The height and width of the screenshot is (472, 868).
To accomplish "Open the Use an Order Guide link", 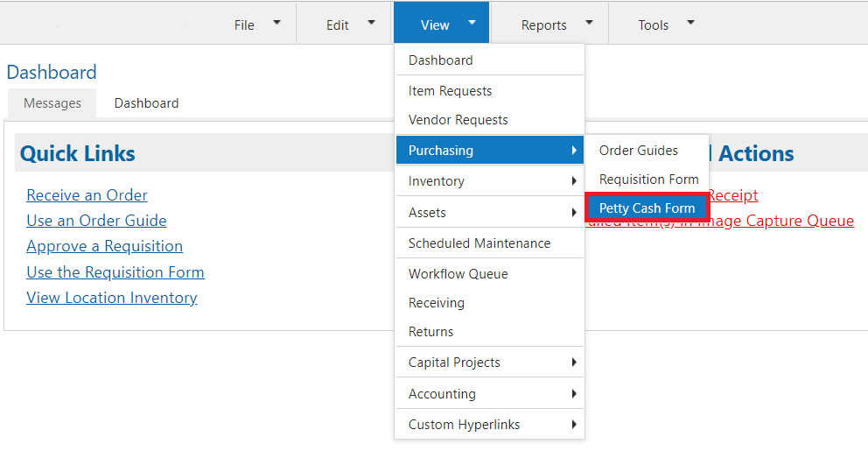I will coord(96,221).
